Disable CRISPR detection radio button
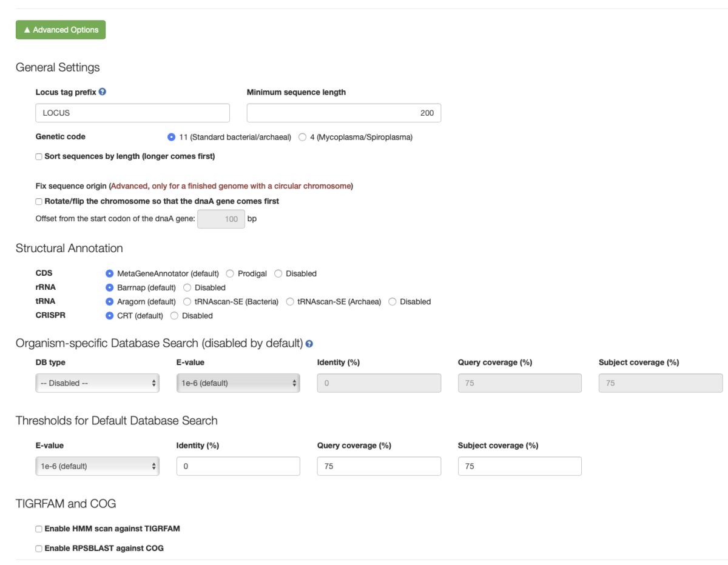Image resolution: width=728 pixels, height=565 pixels. coord(175,316)
